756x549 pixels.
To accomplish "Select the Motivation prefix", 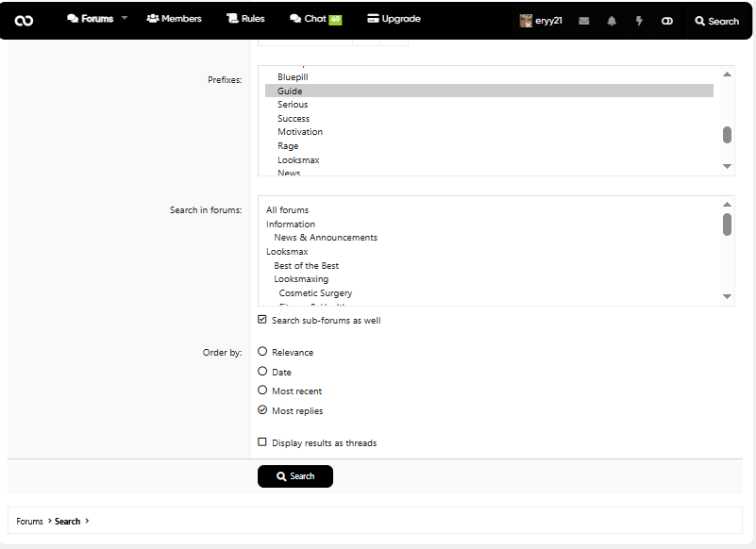I will point(489,131).
